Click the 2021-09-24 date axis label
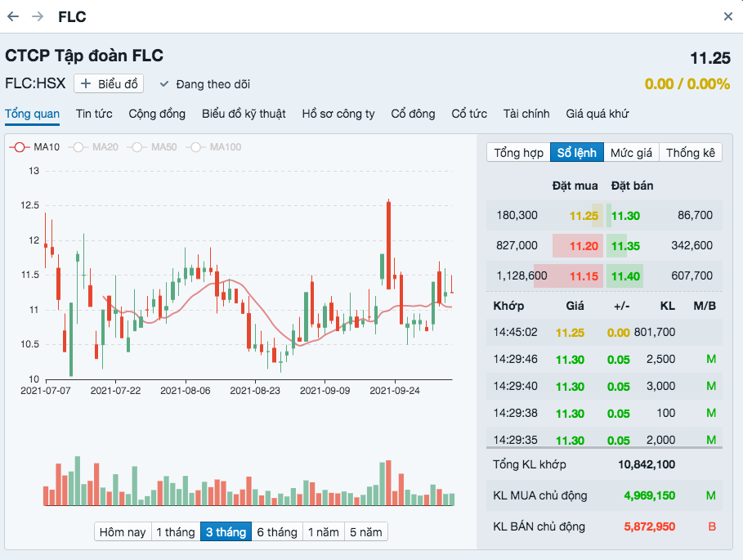The height and width of the screenshot is (560, 743). tap(395, 391)
